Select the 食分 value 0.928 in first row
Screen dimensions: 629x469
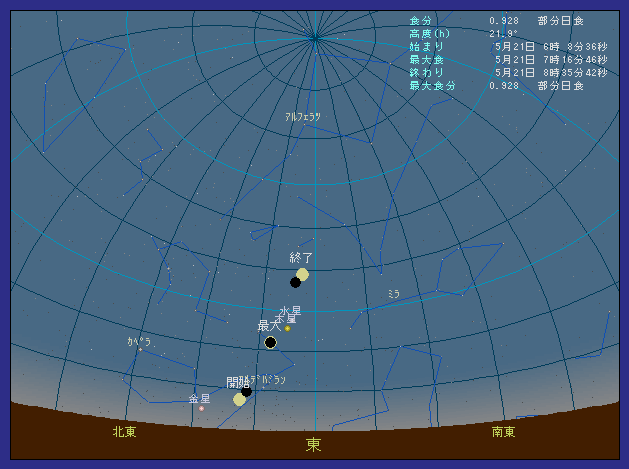504,21
